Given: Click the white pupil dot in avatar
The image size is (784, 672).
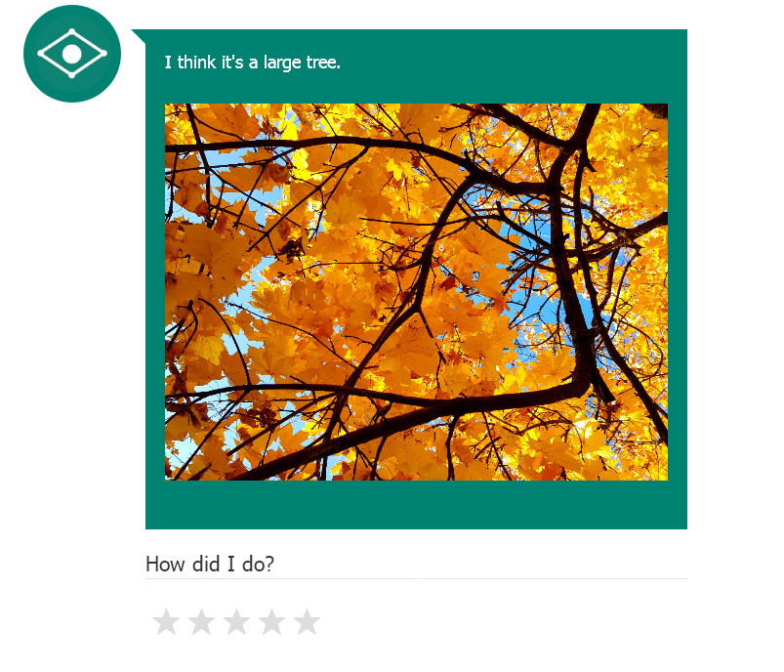Looking at the screenshot, I should coord(72,54).
